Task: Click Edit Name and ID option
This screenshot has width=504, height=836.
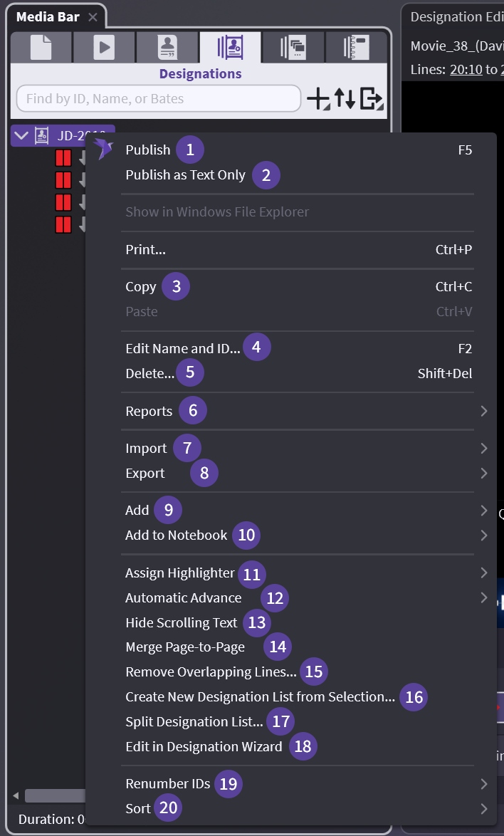Action: 183,348
